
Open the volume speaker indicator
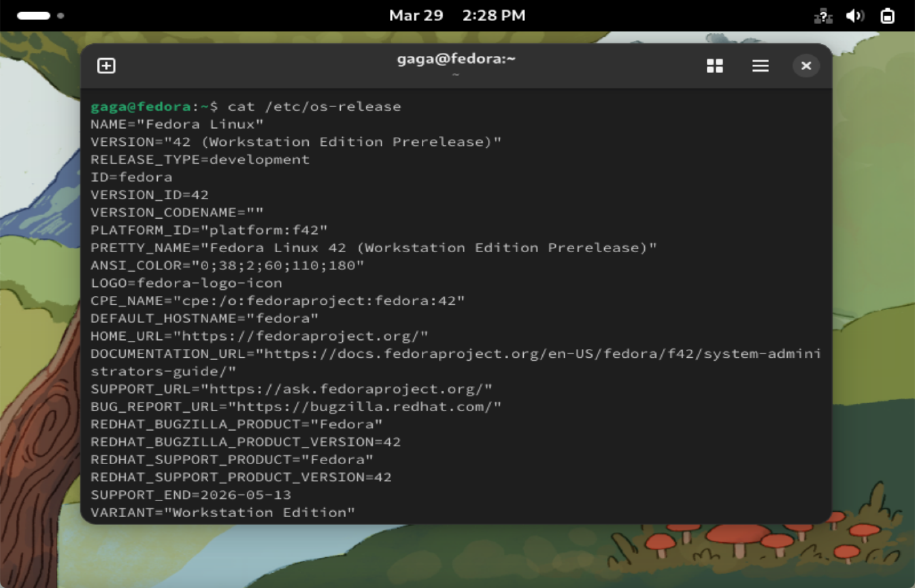[855, 16]
